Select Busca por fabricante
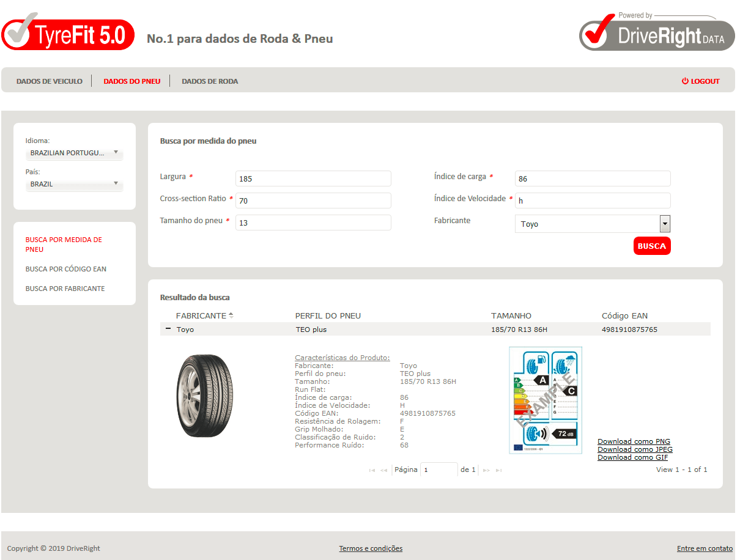Screen dimensions: 740x560 65,289
